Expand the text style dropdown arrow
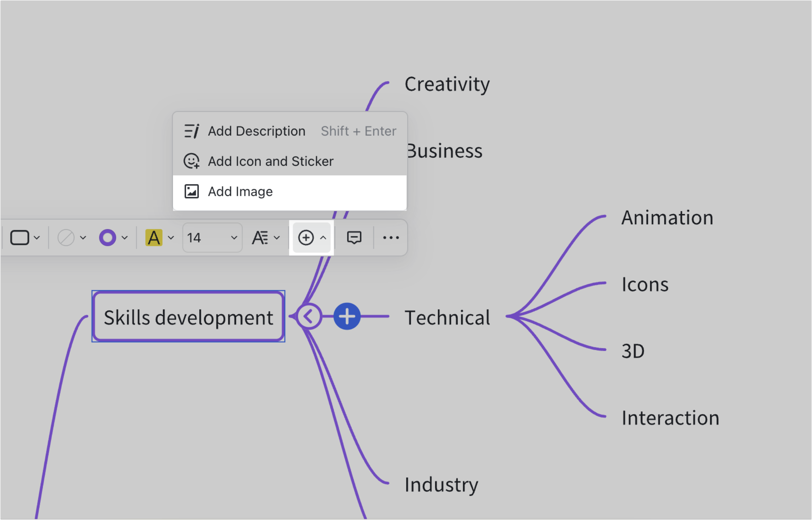Screen dimensions: 812x520 tap(277, 238)
